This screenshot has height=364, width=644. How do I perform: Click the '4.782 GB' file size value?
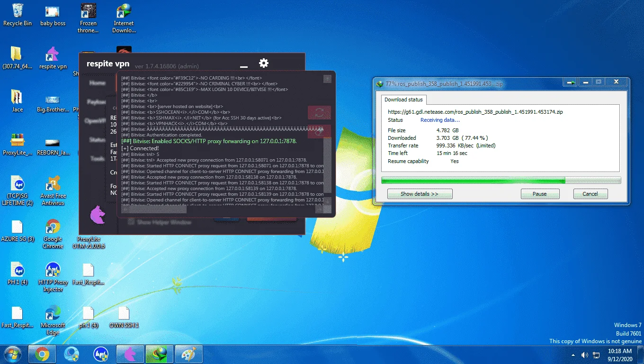coord(447,130)
